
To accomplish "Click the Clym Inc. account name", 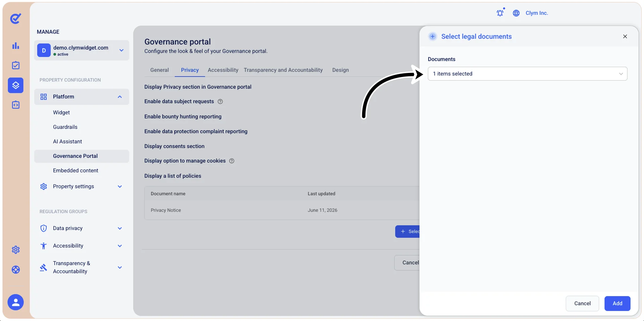I will tap(537, 13).
